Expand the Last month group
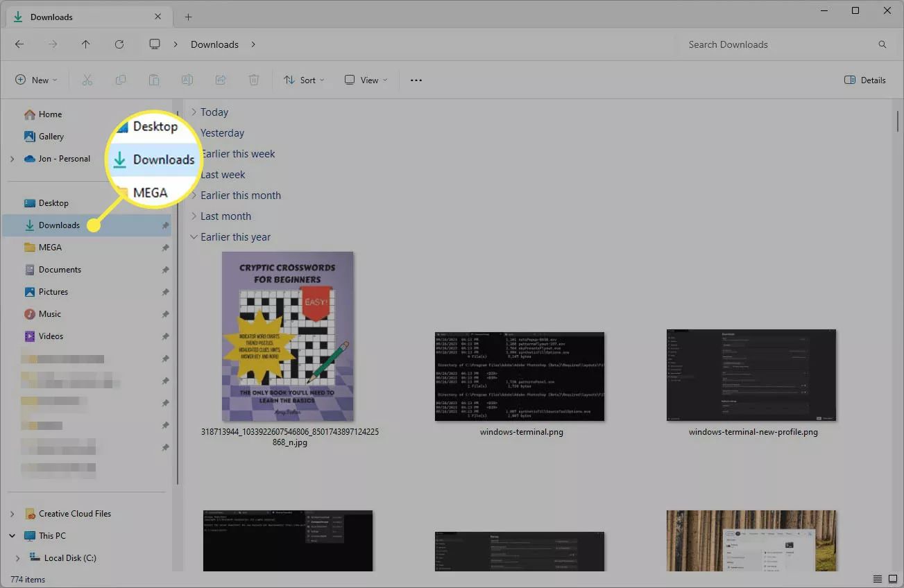The height and width of the screenshot is (588, 904). coord(194,216)
